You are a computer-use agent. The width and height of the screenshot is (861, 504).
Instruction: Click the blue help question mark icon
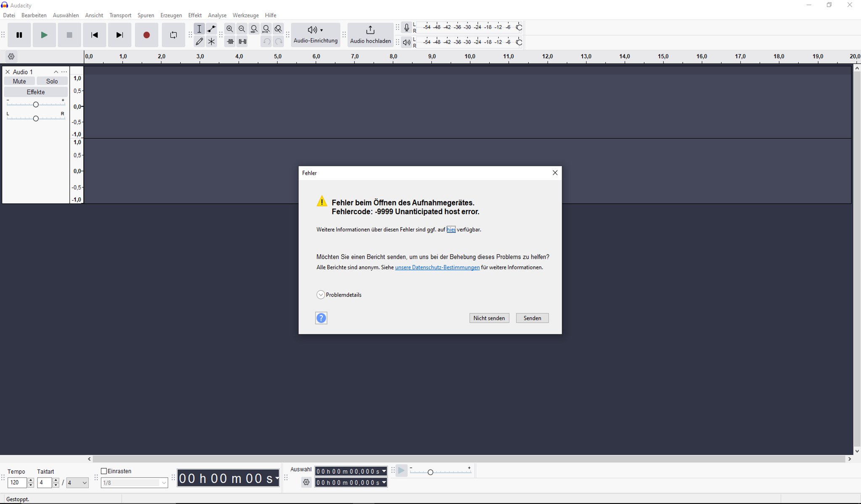point(321,318)
